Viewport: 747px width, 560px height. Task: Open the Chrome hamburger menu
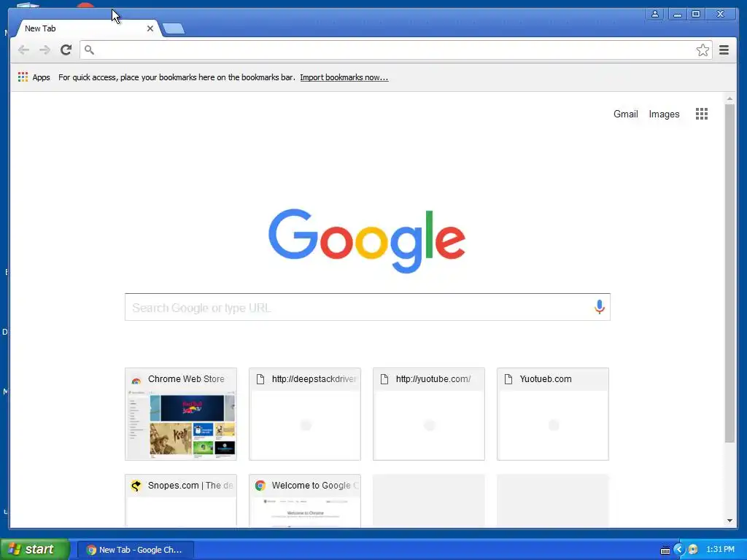pyautogui.click(x=724, y=50)
